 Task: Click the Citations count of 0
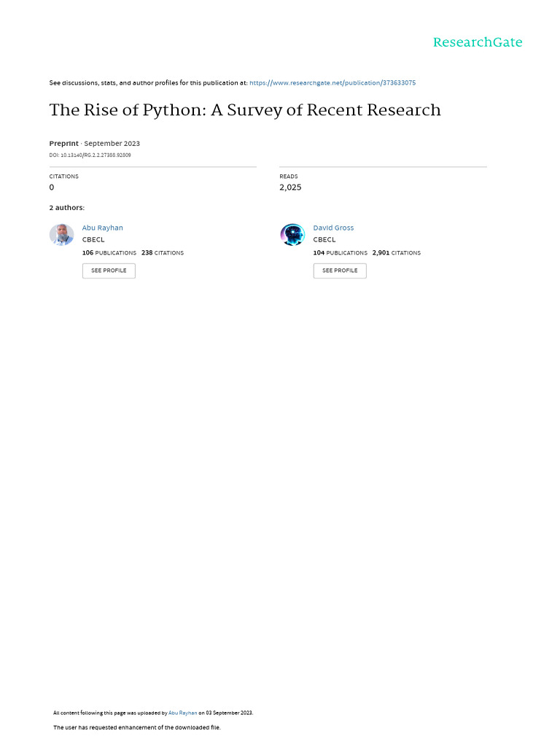click(x=52, y=187)
